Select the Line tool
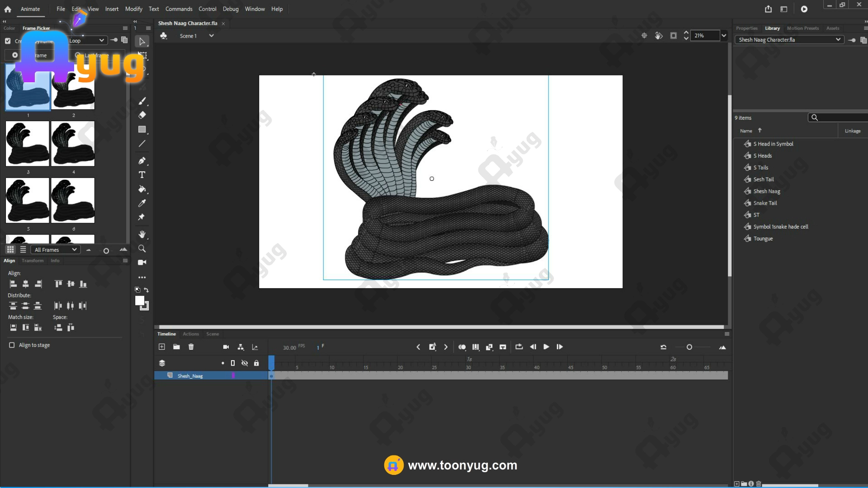The height and width of the screenshot is (488, 868). click(x=142, y=144)
